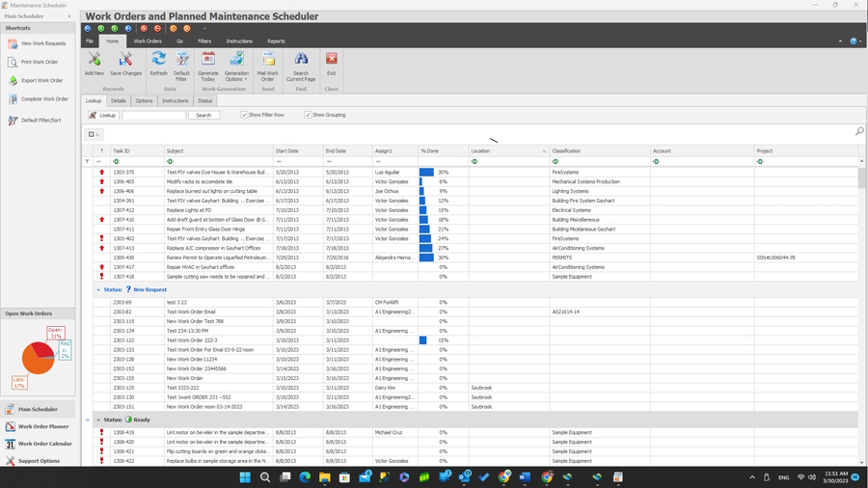Show hidden system tray icons

(751, 477)
